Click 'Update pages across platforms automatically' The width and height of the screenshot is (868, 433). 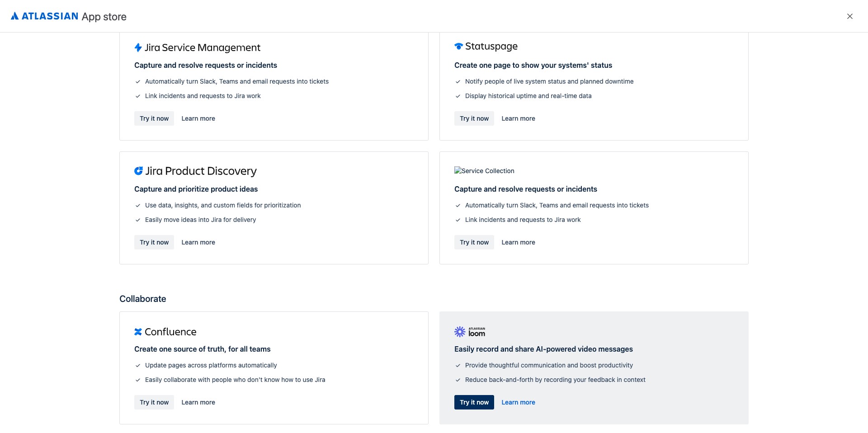[x=211, y=365]
